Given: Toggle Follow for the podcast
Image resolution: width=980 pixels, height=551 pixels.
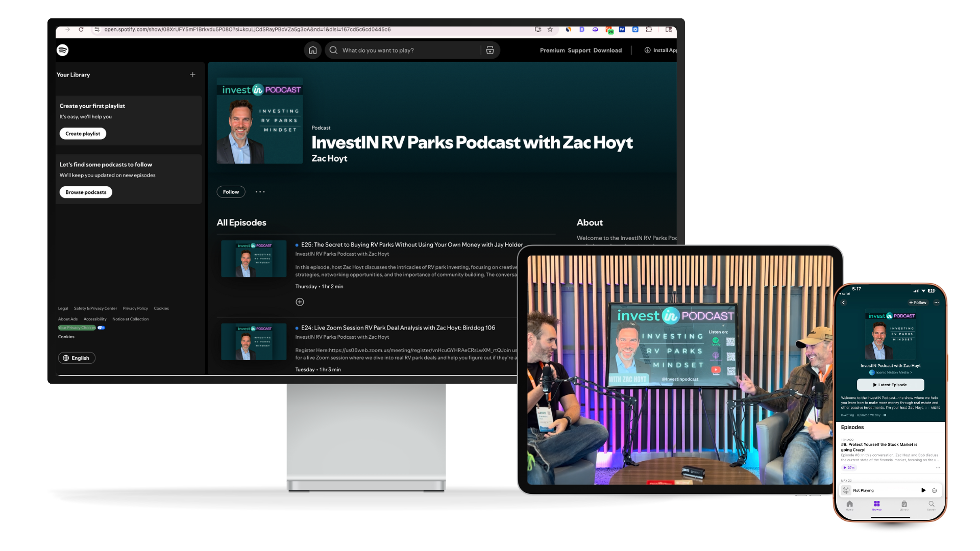Looking at the screenshot, I should pyautogui.click(x=231, y=192).
